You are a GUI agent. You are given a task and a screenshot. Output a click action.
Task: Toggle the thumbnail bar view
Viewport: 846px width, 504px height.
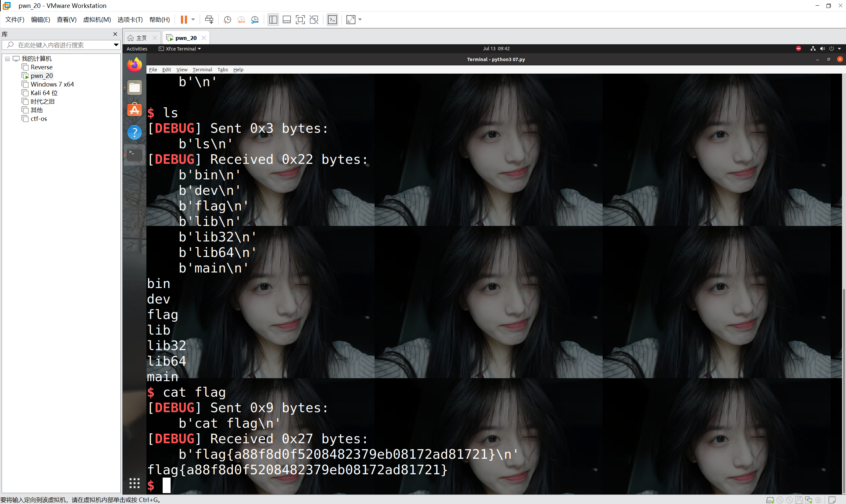tap(287, 20)
